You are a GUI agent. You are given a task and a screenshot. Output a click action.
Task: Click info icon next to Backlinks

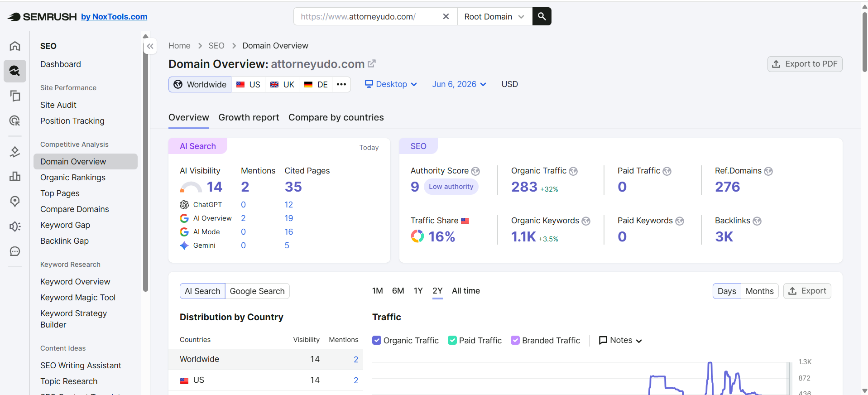pos(757,221)
